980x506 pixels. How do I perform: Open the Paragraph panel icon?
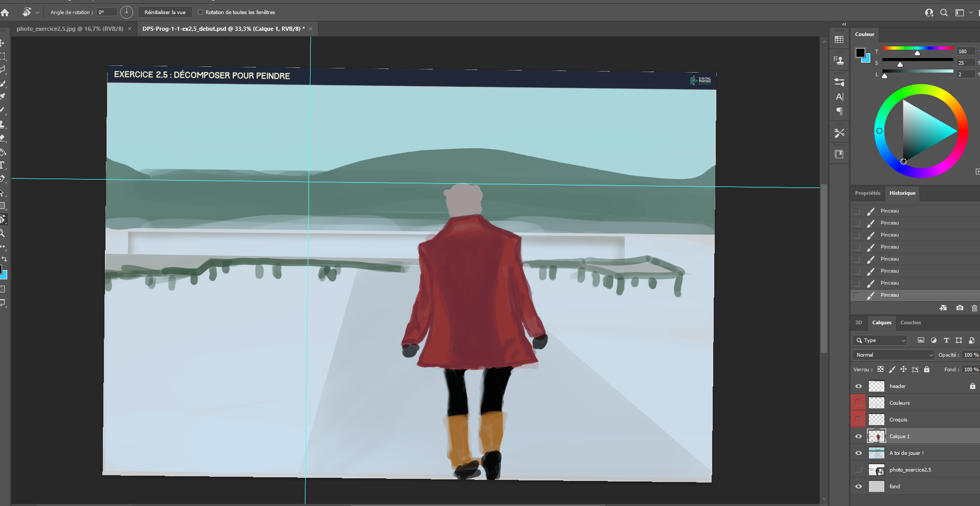pyautogui.click(x=840, y=111)
